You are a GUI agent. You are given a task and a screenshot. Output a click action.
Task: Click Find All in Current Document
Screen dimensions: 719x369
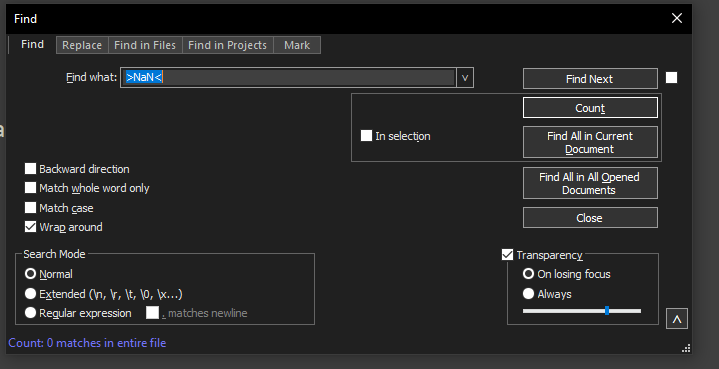coord(590,143)
